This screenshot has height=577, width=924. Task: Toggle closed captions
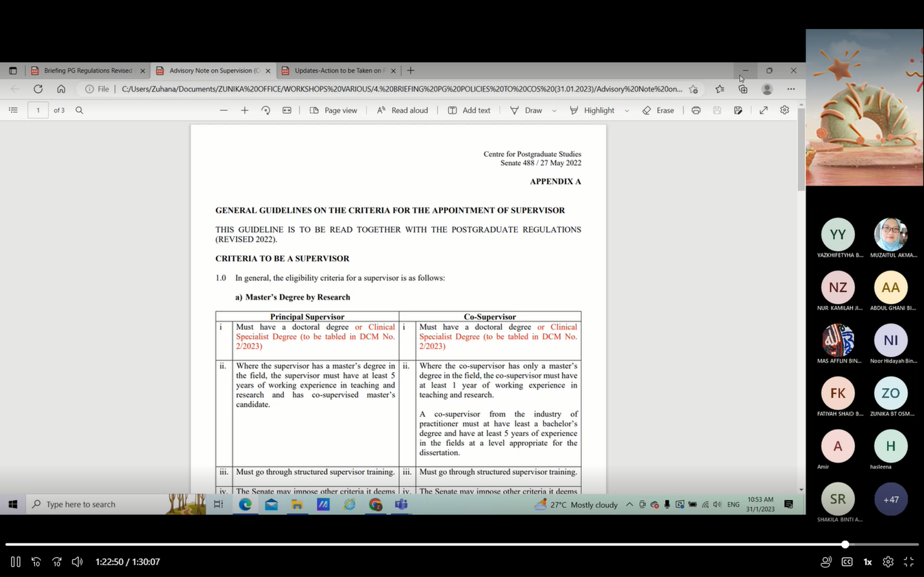pyautogui.click(x=847, y=561)
